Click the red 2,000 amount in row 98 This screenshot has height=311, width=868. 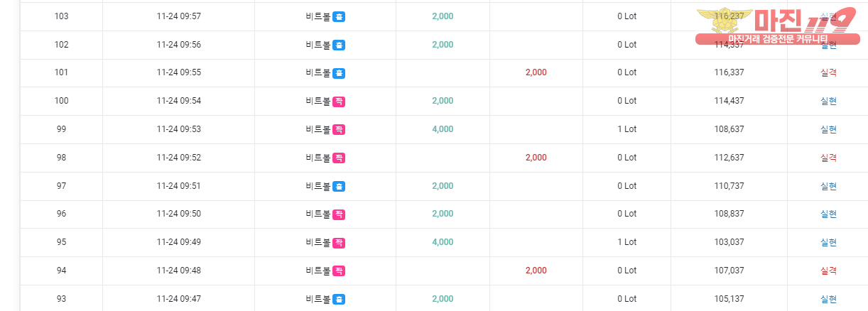(x=536, y=158)
